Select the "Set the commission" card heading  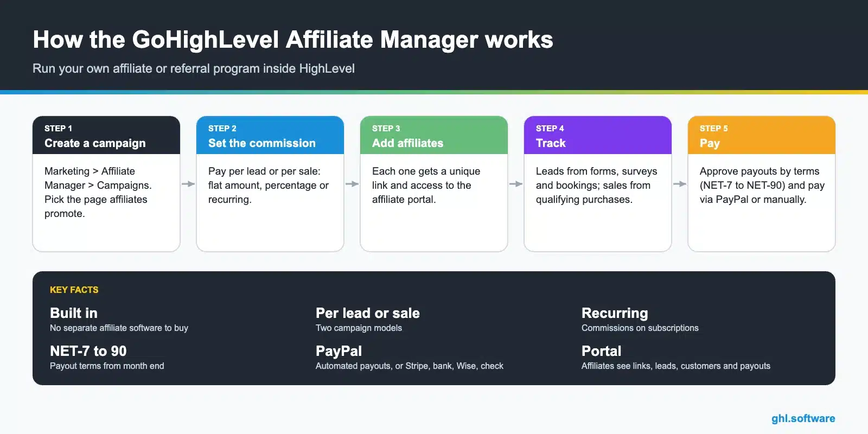point(262,143)
